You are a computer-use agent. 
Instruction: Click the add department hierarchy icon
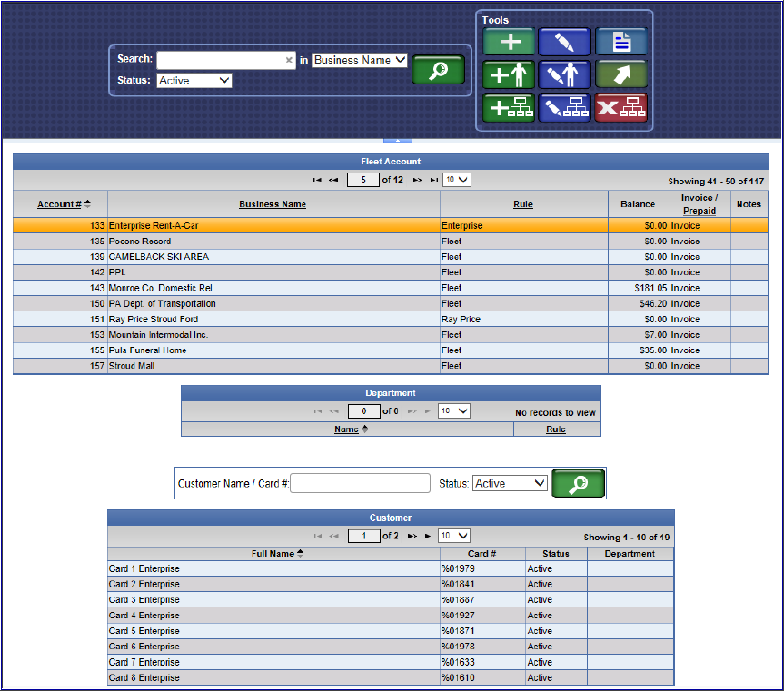tap(509, 107)
